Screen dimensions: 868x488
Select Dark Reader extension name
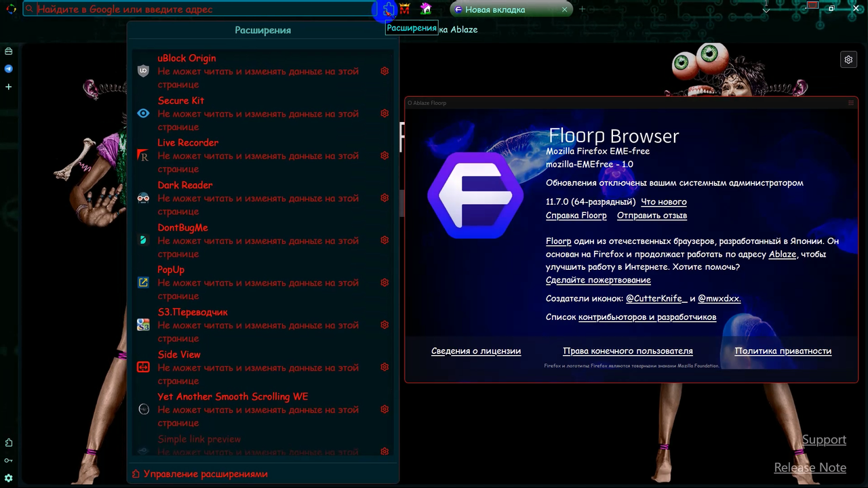[x=185, y=185]
